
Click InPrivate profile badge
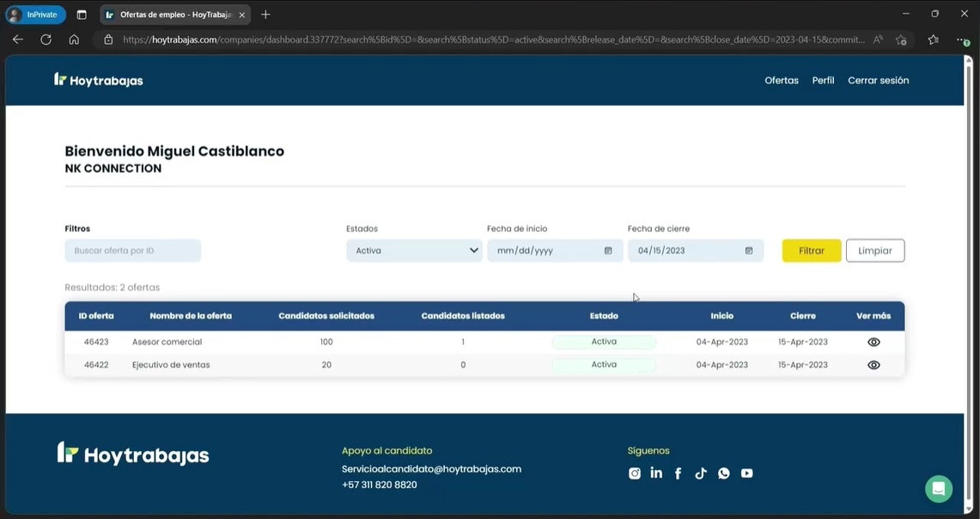click(x=35, y=15)
